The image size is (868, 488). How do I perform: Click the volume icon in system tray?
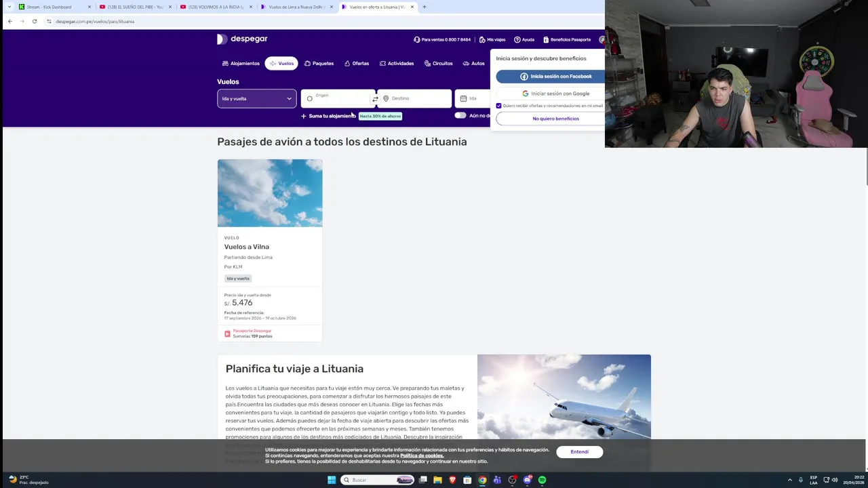(835, 480)
